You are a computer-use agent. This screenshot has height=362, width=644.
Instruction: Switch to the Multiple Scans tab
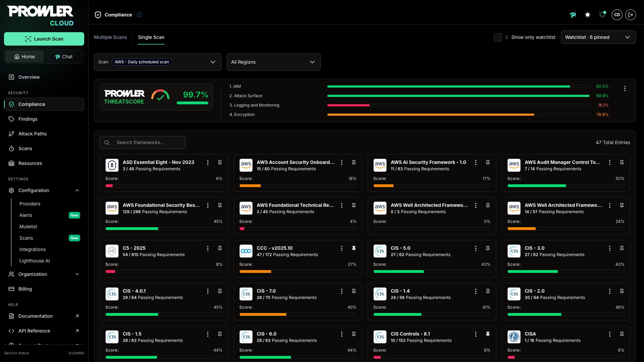[110, 37]
